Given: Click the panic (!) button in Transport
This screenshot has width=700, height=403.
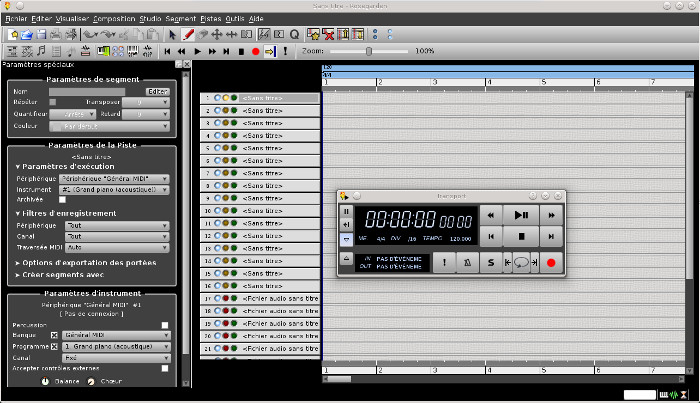Looking at the screenshot, I should [443, 262].
